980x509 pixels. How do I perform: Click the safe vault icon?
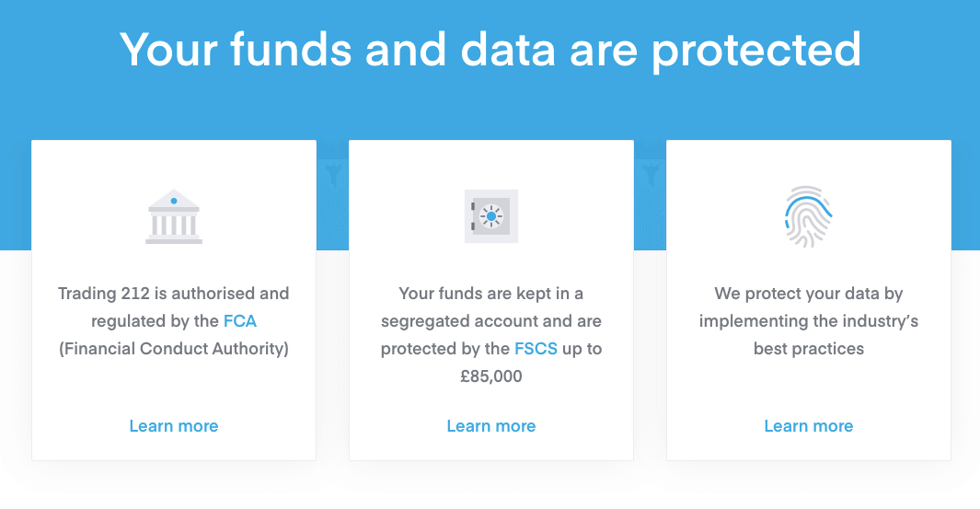(x=491, y=216)
